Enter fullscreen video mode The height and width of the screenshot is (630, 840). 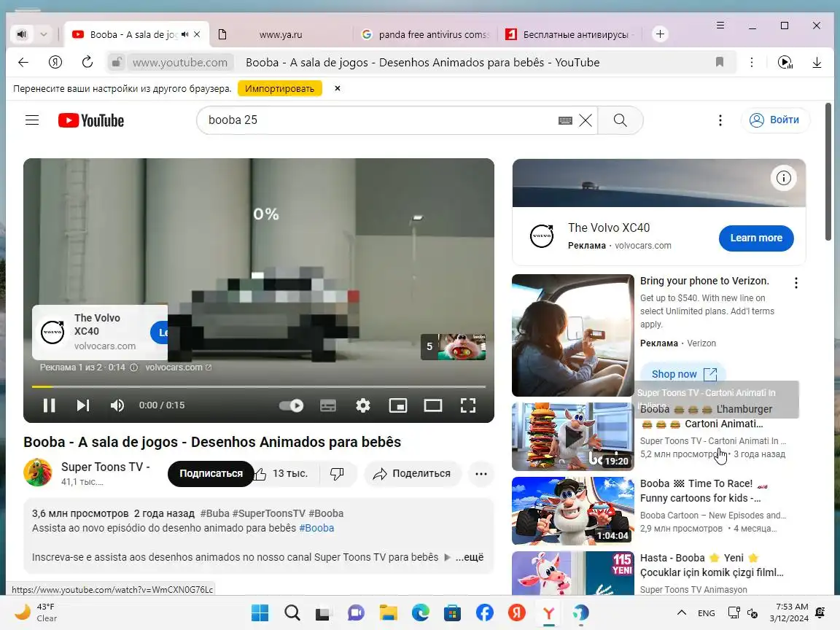[x=468, y=405]
